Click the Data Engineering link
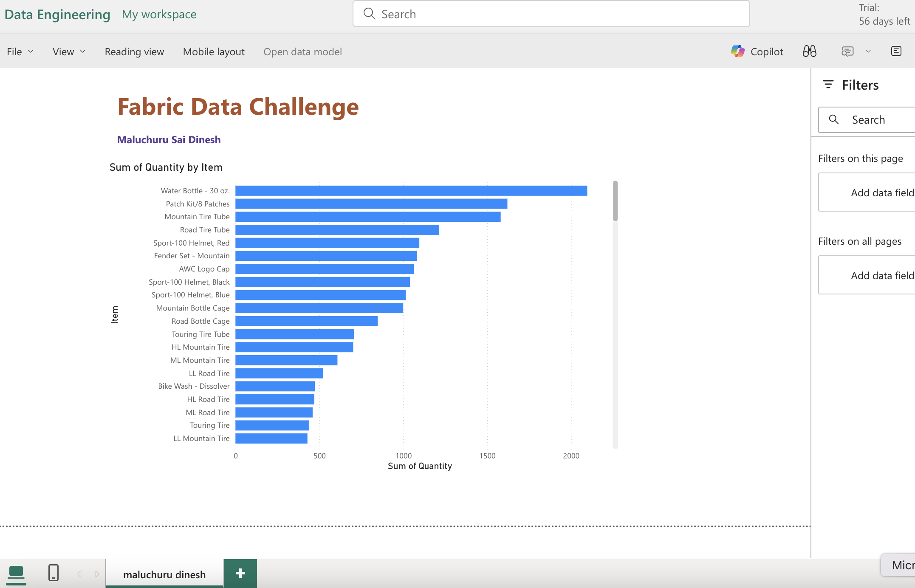Screen dimensions: 915x588 (57, 14)
